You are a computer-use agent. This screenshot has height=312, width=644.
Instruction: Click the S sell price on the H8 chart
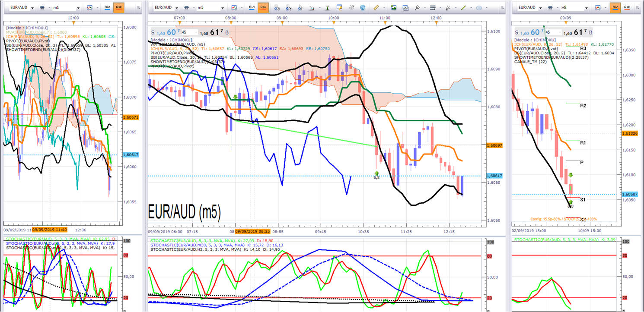coord(529,32)
